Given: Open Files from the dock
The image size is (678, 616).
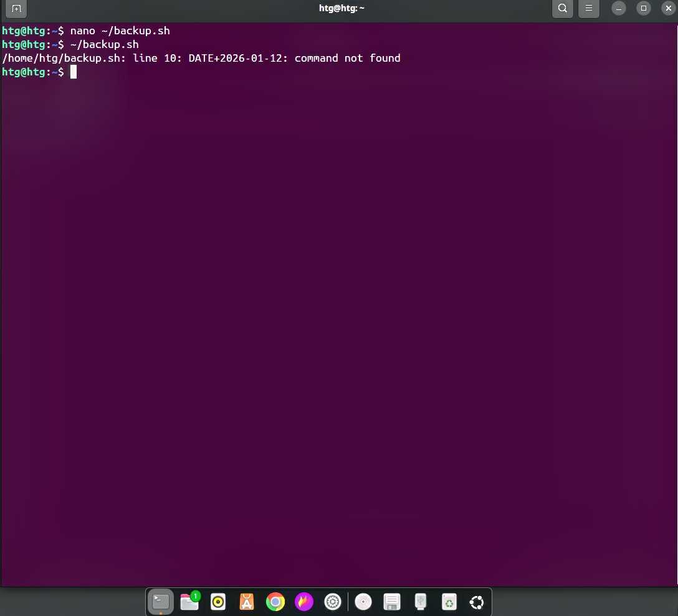Looking at the screenshot, I should [x=189, y=601].
